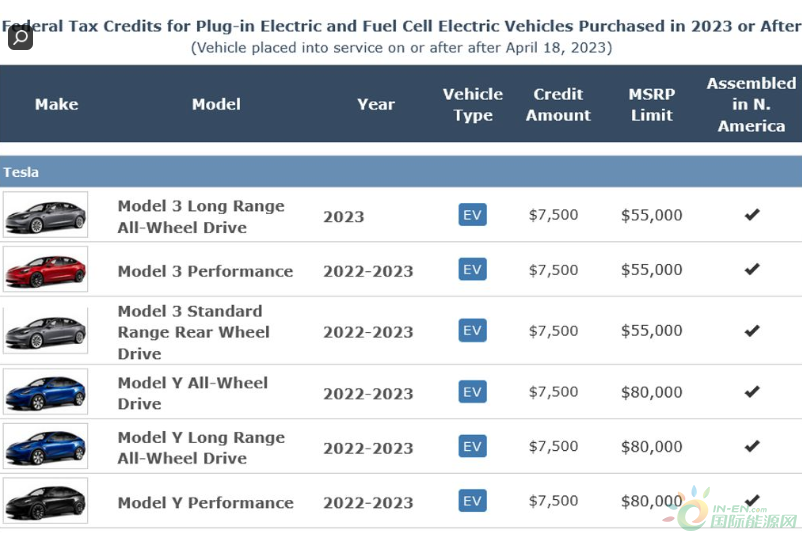802x536 pixels.
Task: Click the Model 3 Performance model name
Action: coord(205,271)
